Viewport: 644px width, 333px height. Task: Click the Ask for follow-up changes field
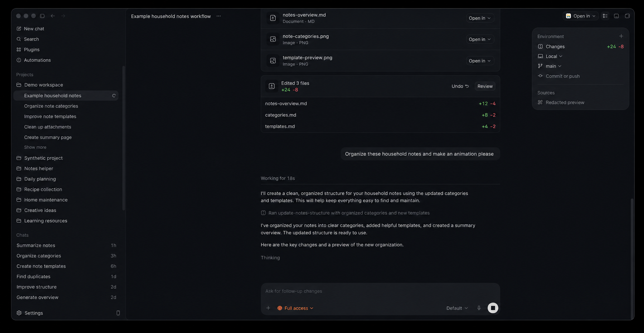(380, 291)
